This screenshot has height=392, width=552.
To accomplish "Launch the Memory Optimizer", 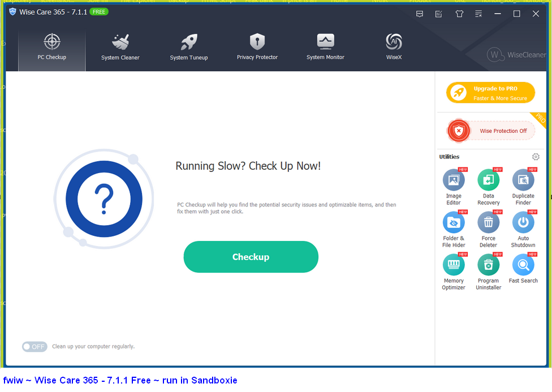I will 453,265.
